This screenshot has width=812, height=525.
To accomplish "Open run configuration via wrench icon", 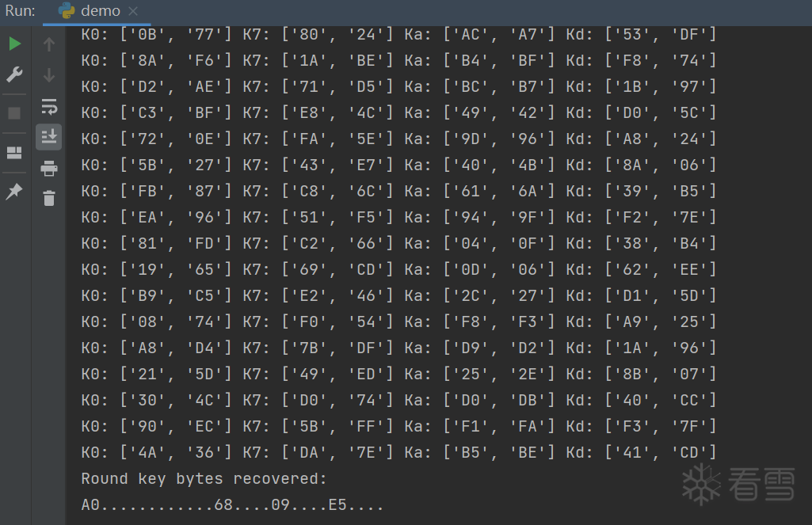I will pyautogui.click(x=14, y=75).
